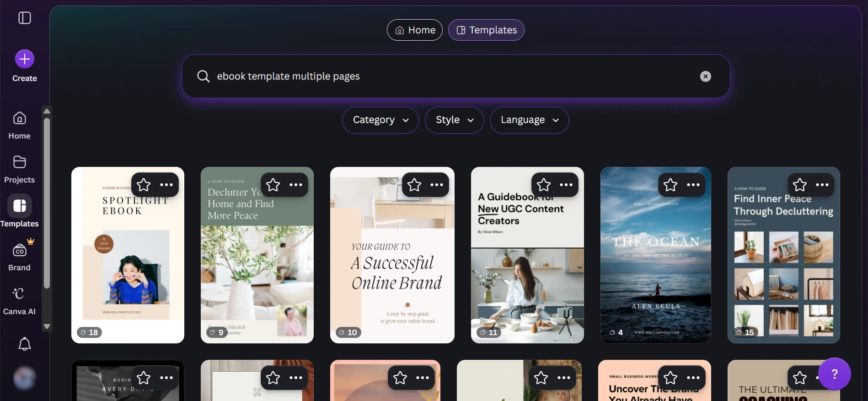Select Templates in the left sidebar
This screenshot has width=868, height=401.
pyautogui.click(x=19, y=211)
